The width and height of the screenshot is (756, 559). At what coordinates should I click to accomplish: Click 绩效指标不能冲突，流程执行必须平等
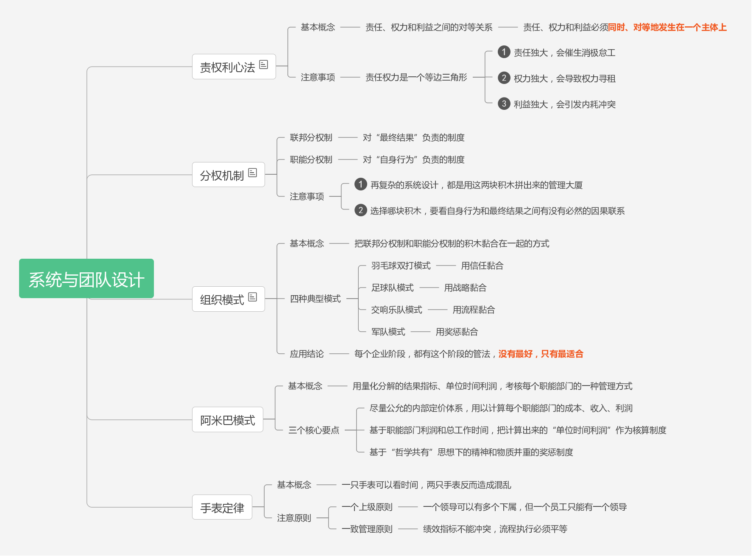(495, 529)
